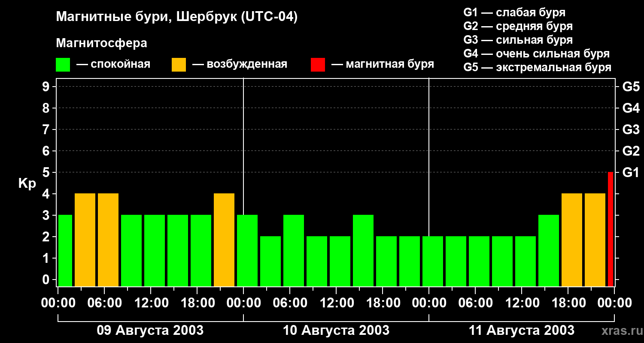Click the 12:00 time label for 09 Августа
Viewport: 644px width, 343px height.
151,303
